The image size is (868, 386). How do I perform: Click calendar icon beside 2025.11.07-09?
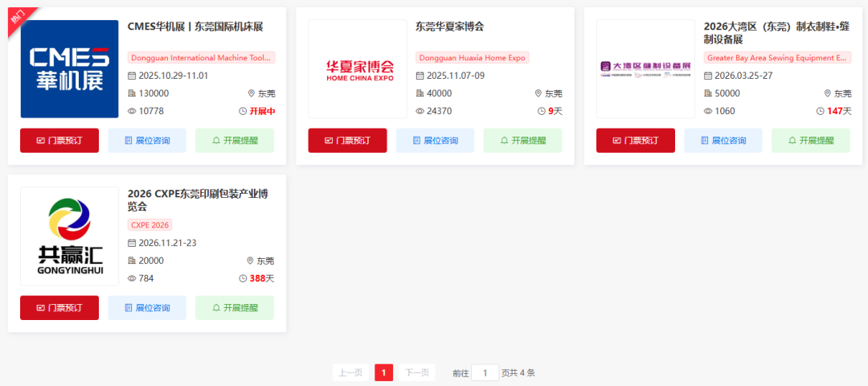coord(420,76)
